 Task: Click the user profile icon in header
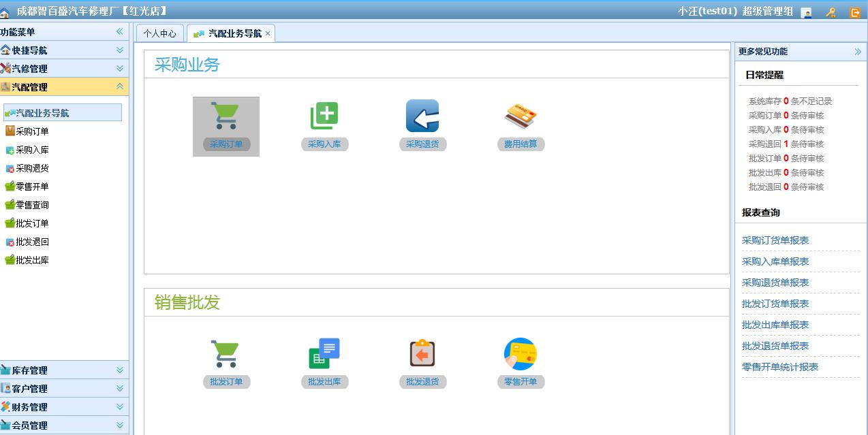806,12
